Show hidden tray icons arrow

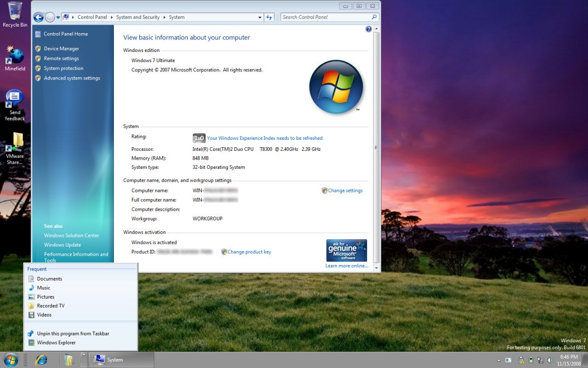click(499, 360)
